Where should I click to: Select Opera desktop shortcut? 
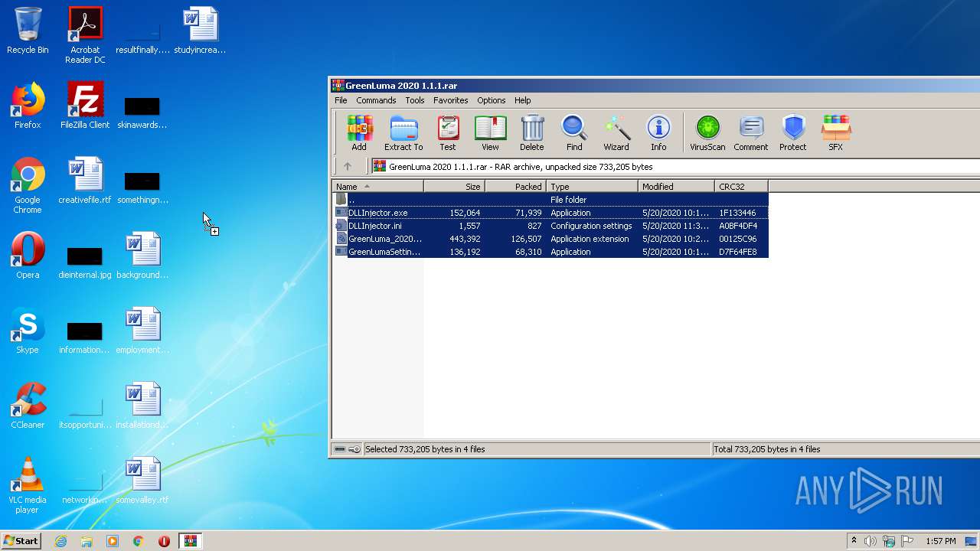(x=28, y=256)
